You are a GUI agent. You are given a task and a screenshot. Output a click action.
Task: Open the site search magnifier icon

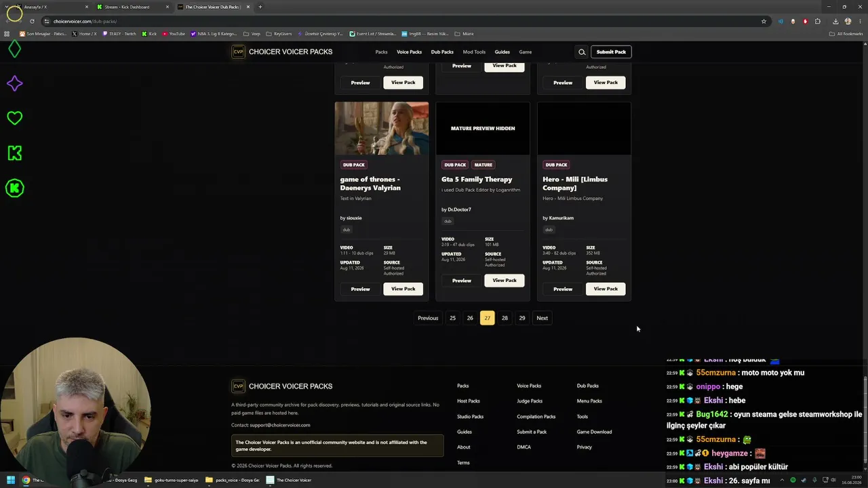point(582,52)
